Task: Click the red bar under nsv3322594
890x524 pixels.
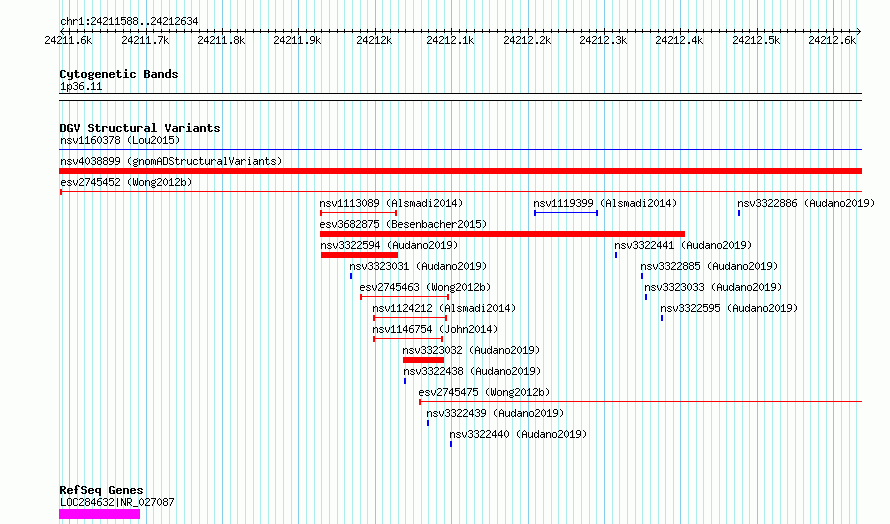Action: (359, 255)
